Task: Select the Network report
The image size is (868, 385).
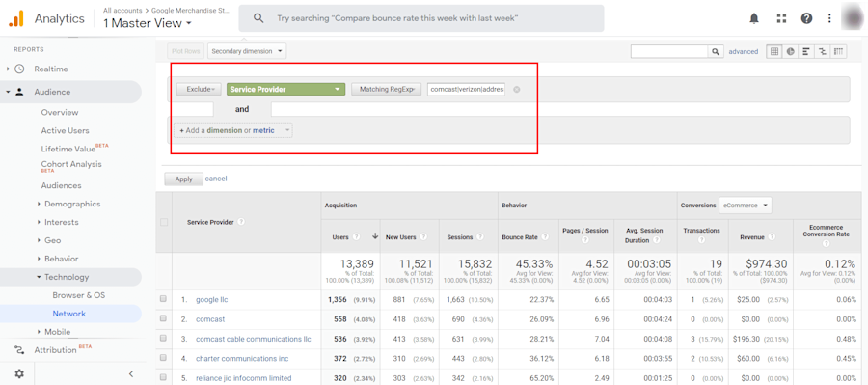Action: pos(69,314)
